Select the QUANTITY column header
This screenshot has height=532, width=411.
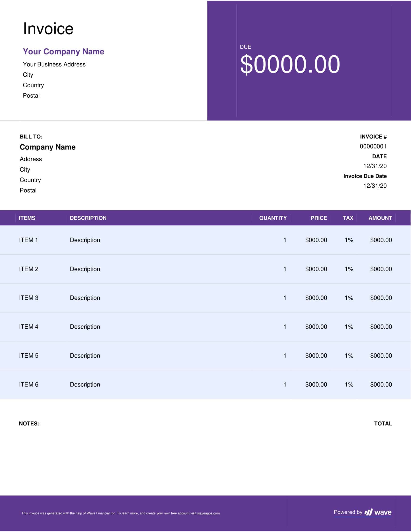click(x=273, y=218)
